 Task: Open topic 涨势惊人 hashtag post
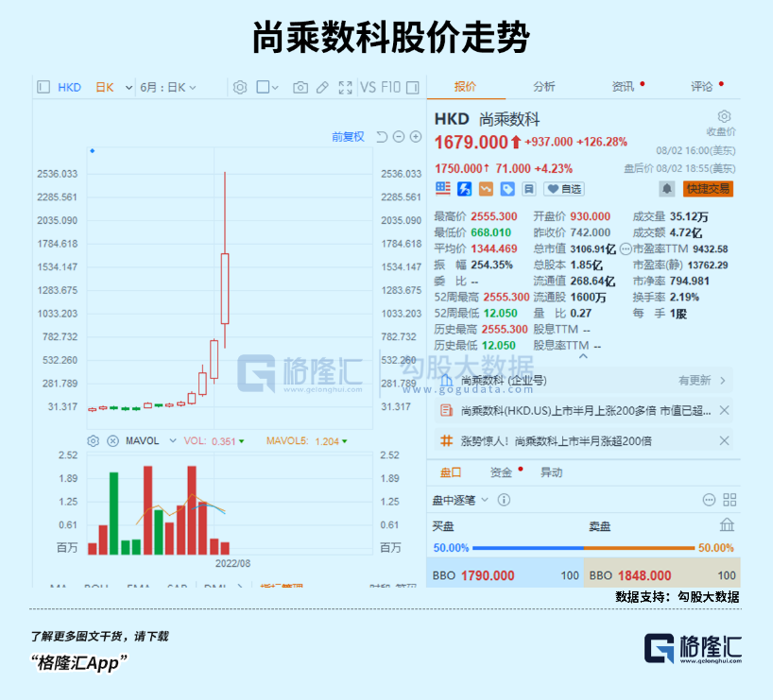point(556,441)
